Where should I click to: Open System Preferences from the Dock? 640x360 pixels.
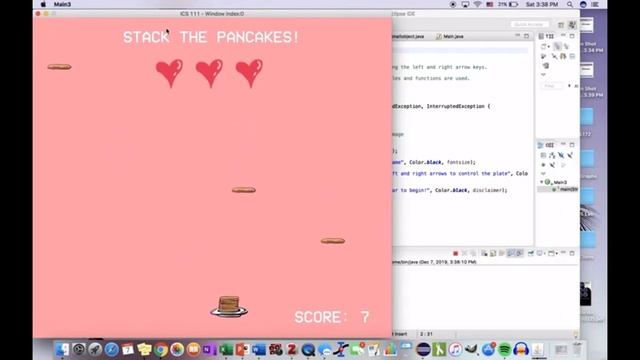pos(79,349)
